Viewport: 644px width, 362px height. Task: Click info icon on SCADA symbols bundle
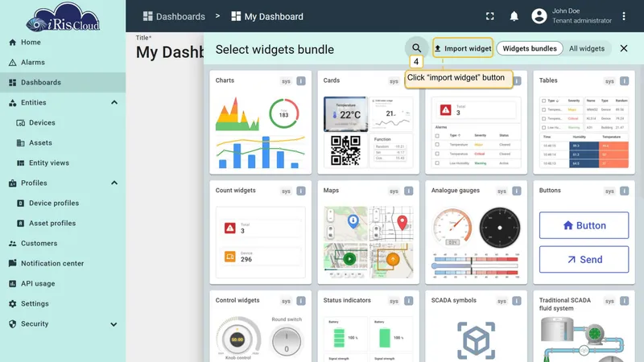tap(517, 301)
